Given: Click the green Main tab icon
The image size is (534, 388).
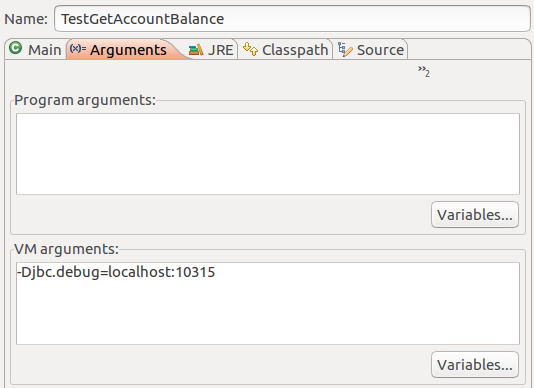Looking at the screenshot, I should click(x=15, y=48).
